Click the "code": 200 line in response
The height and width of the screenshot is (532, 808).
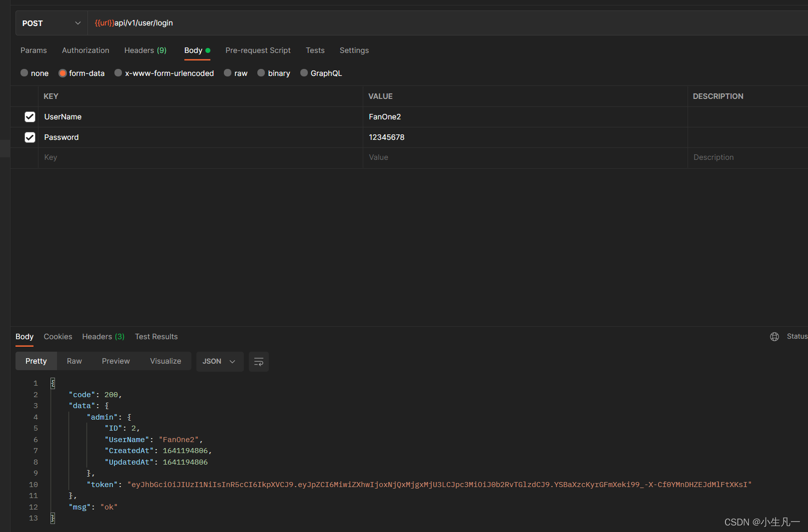point(95,395)
